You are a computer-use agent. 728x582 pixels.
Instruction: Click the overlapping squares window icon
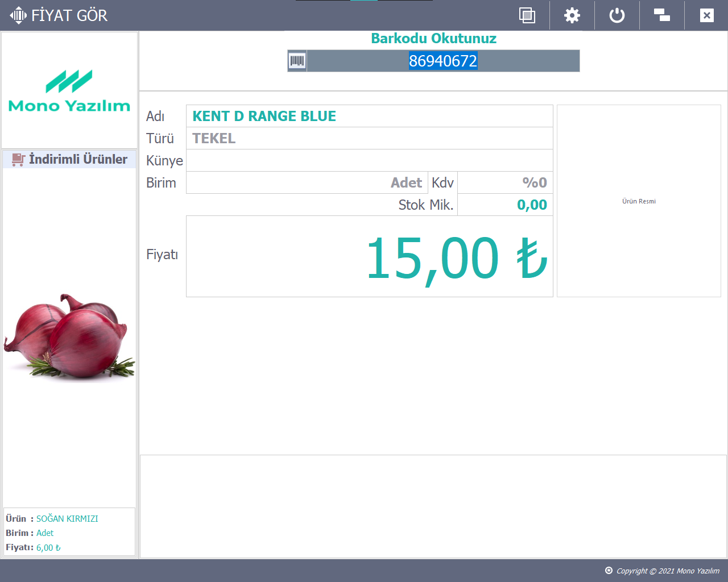point(527,15)
